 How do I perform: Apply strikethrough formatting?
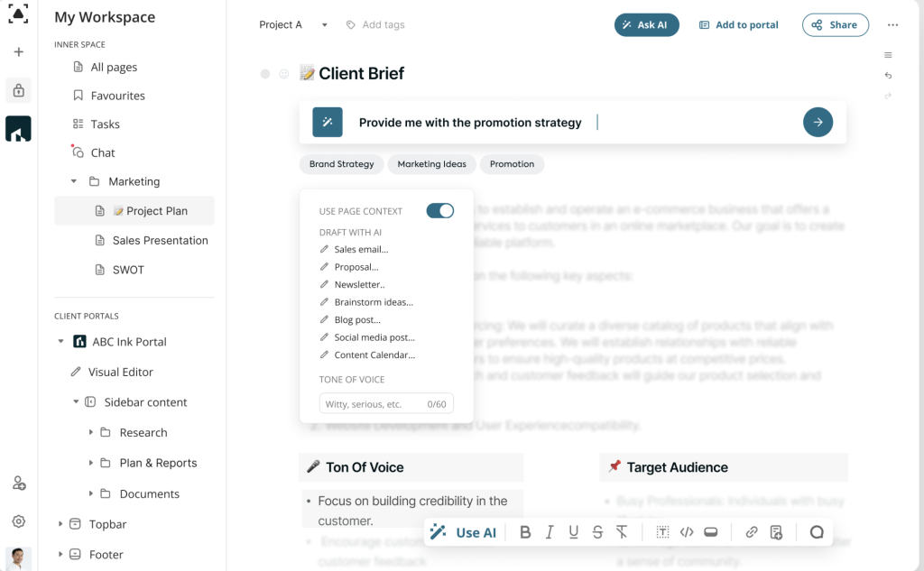597,533
